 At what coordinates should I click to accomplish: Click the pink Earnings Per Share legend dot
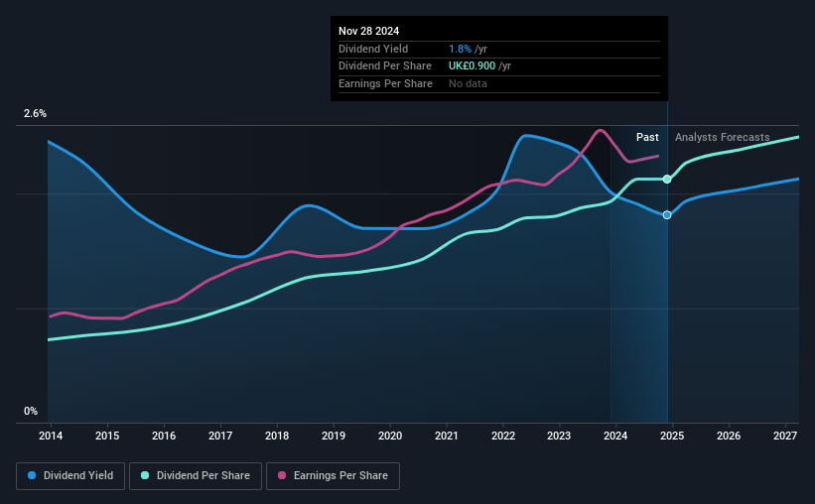282,475
